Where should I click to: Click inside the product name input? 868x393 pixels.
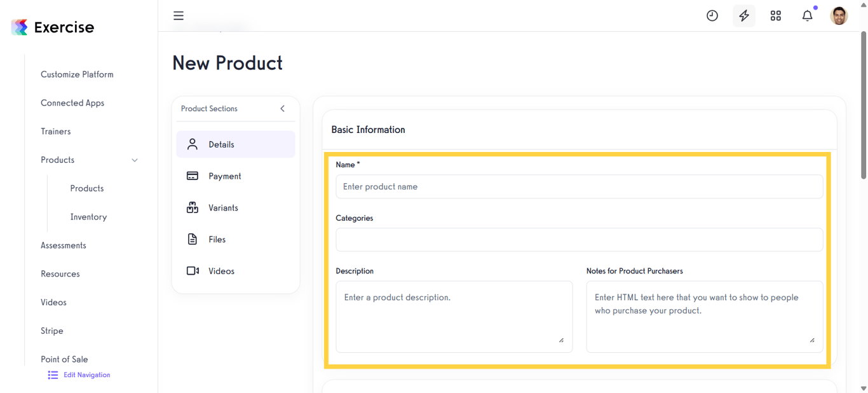[579, 186]
